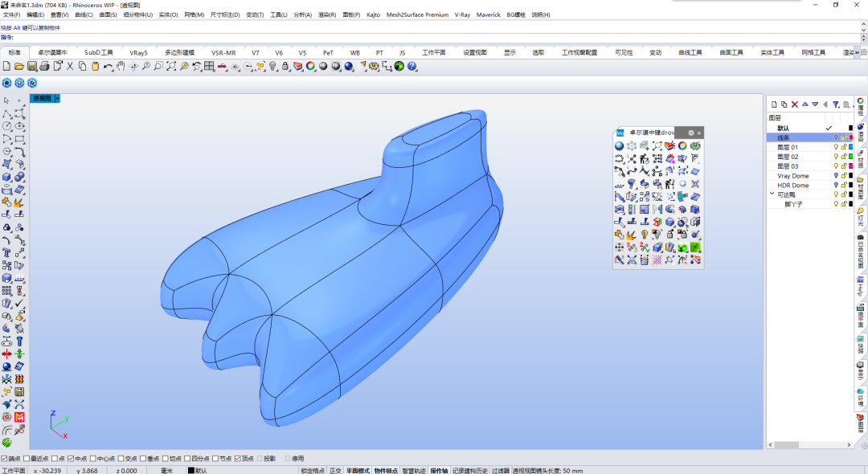
Task: Click the red M icon in left sidebar
Action: 19,417
